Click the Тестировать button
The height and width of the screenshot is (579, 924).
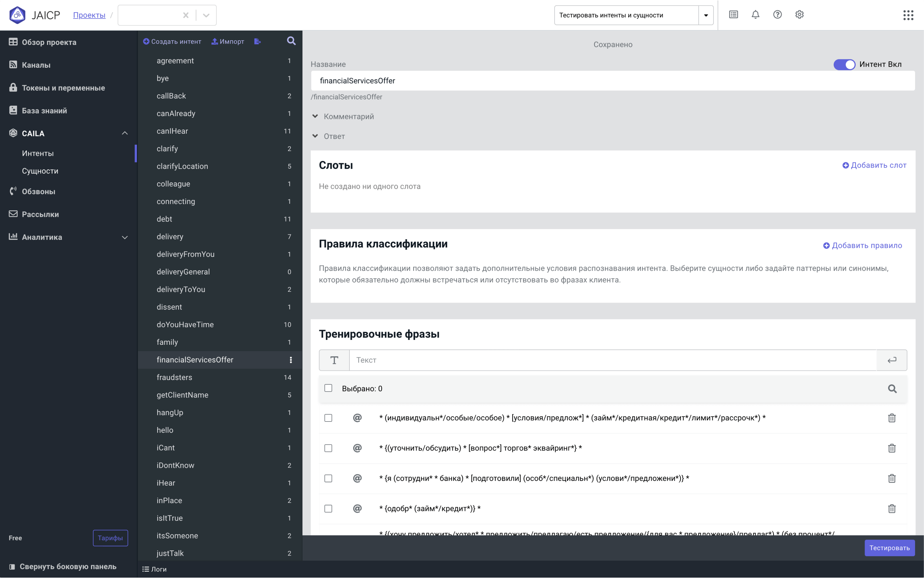889,548
